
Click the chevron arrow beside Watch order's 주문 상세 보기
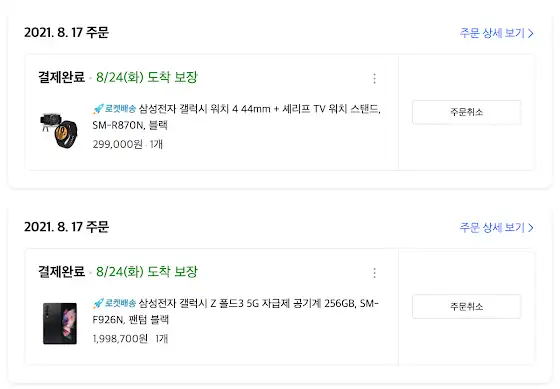531,33
